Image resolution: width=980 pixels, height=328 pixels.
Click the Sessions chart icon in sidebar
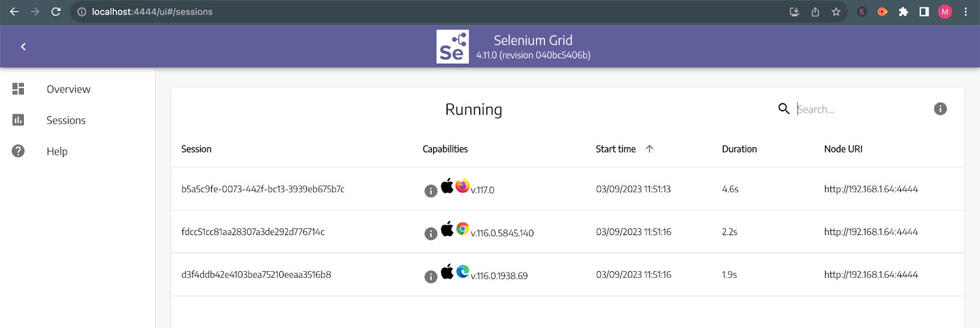(18, 120)
